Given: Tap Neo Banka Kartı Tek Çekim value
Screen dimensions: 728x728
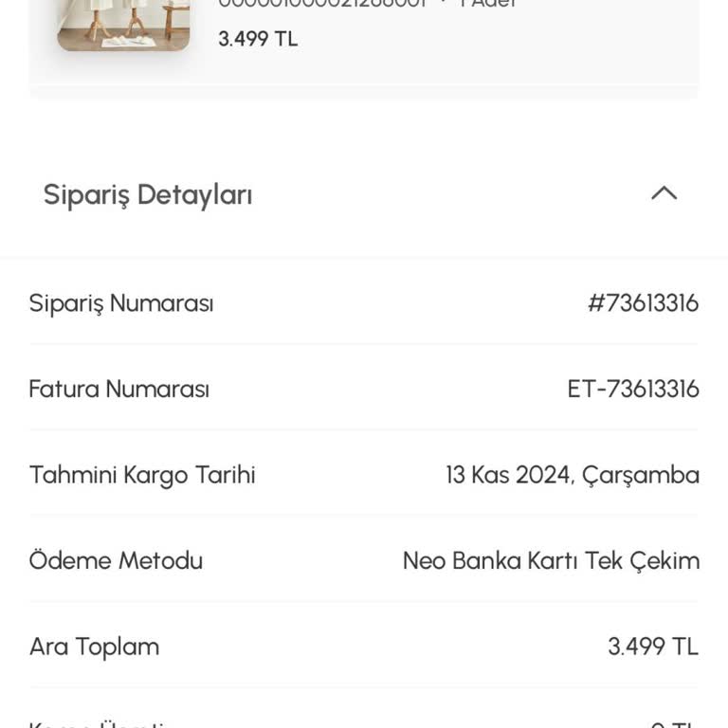Looking at the screenshot, I should 551,561.
